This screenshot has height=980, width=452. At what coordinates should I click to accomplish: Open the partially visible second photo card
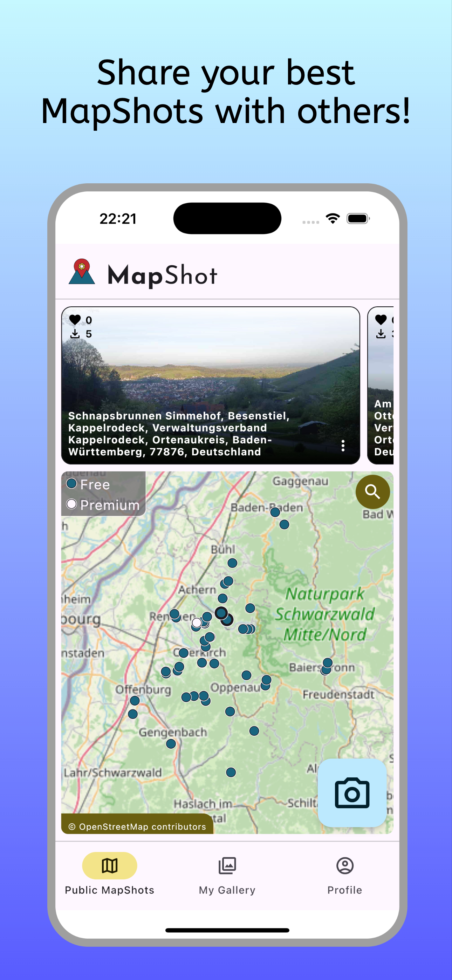[381, 385]
